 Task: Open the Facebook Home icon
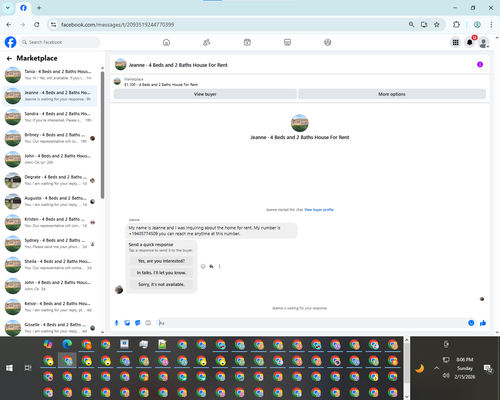166,42
